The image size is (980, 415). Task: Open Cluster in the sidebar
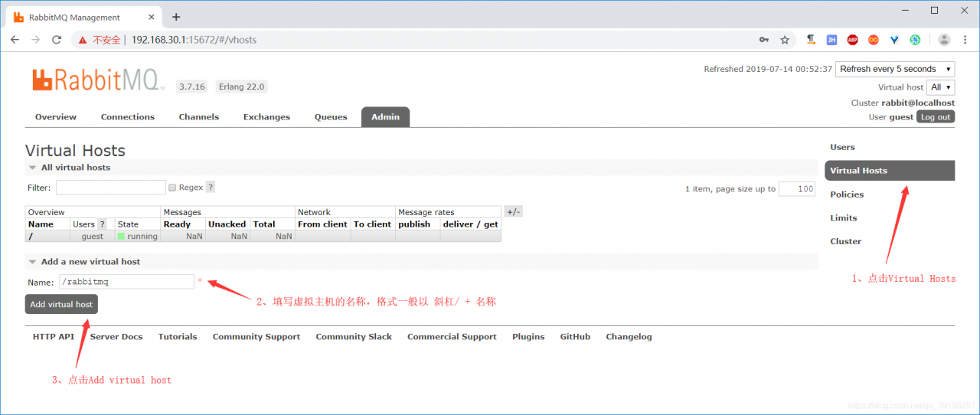(x=846, y=241)
